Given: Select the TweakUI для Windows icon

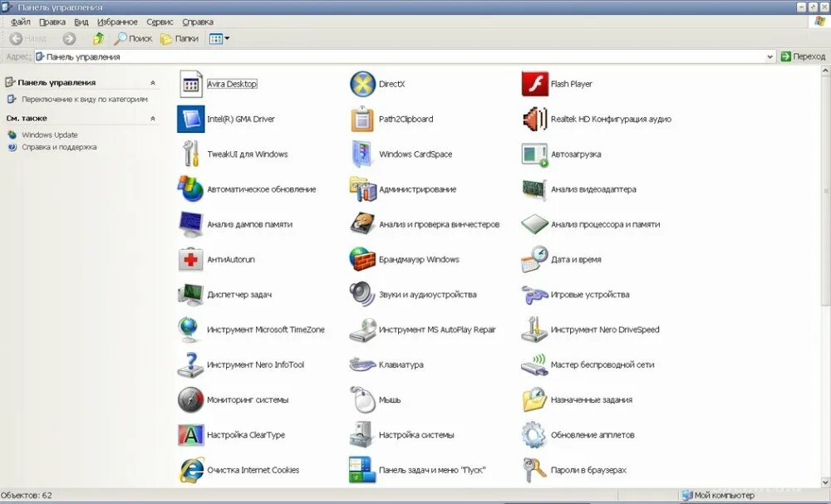Looking at the screenshot, I should click(x=191, y=154).
